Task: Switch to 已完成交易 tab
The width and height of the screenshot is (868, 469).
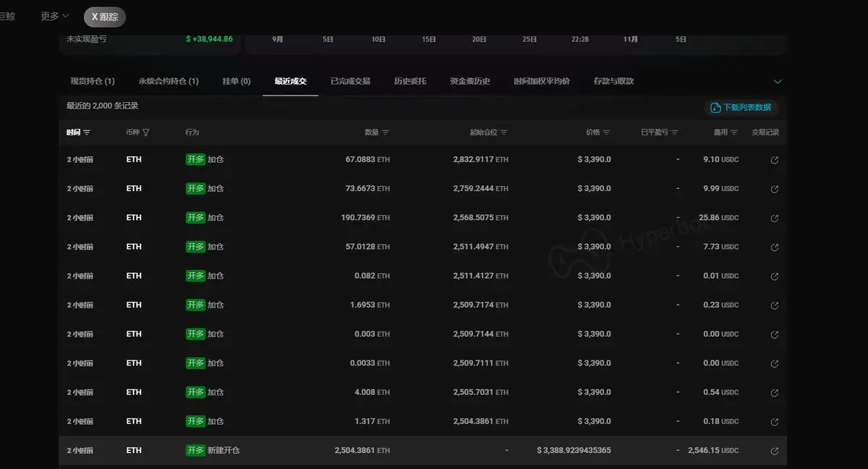Action: (x=351, y=81)
